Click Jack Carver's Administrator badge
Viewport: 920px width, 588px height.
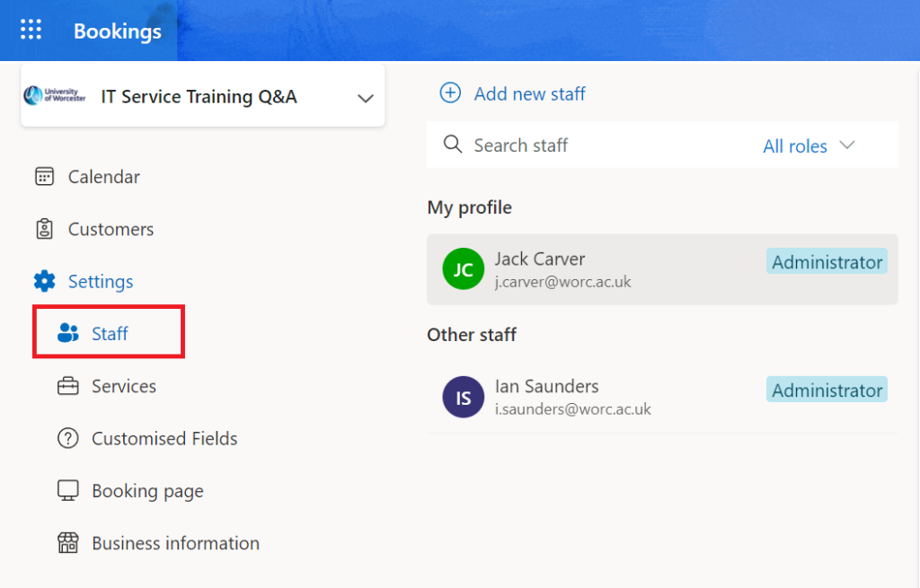point(827,261)
